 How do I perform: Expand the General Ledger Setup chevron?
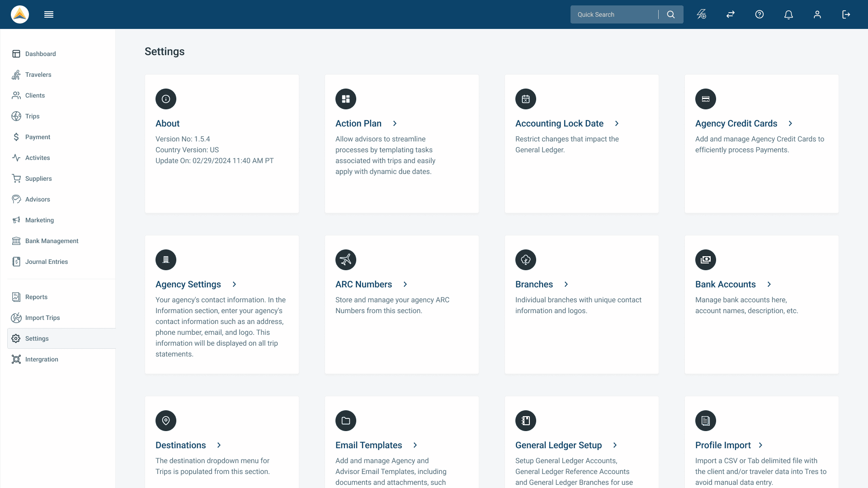click(615, 445)
